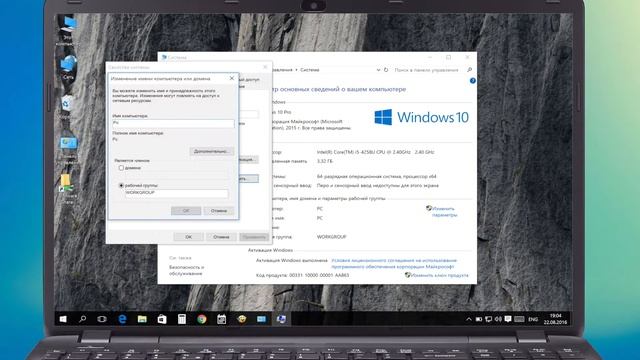Open Task View on the taskbar
Screen dimensions: 640x360
(102, 319)
